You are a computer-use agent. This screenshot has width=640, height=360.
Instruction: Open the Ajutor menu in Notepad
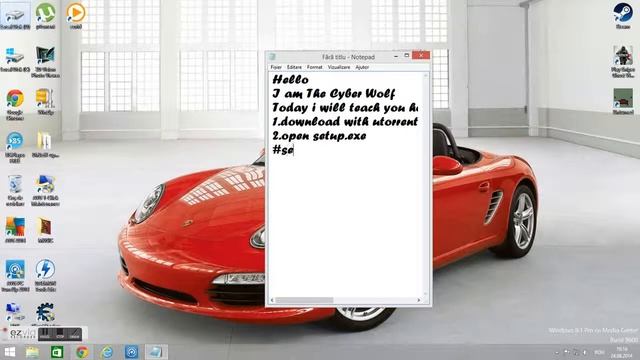point(362,67)
